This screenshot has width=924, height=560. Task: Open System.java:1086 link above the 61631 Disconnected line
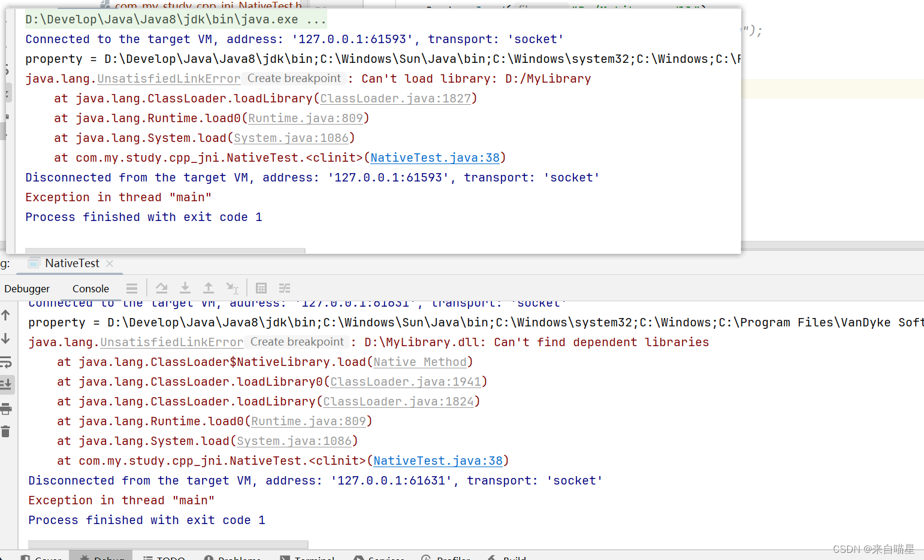pos(294,441)
